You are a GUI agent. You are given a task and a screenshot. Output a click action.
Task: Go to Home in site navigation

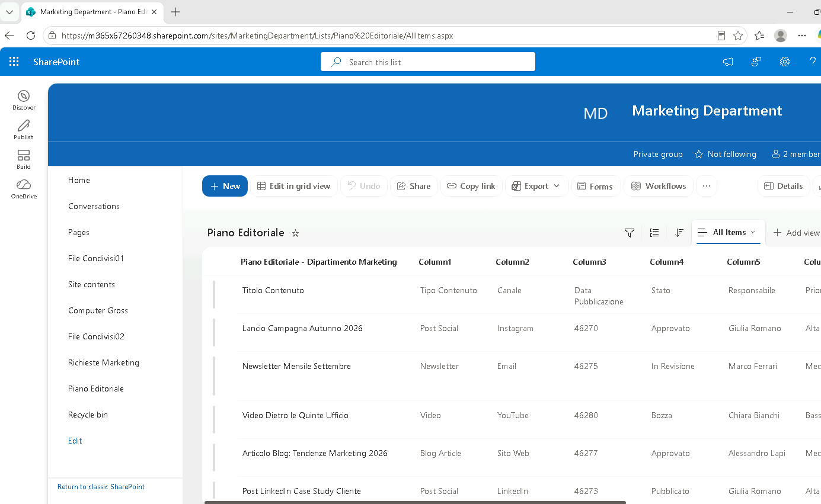pos(79,180)
